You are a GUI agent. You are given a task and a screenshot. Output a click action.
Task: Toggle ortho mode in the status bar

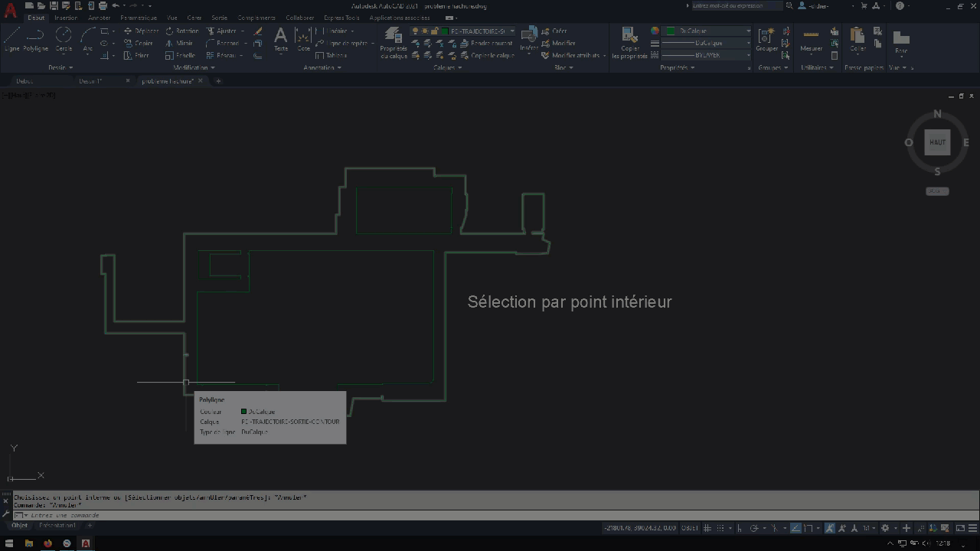(x=740, y=527)
